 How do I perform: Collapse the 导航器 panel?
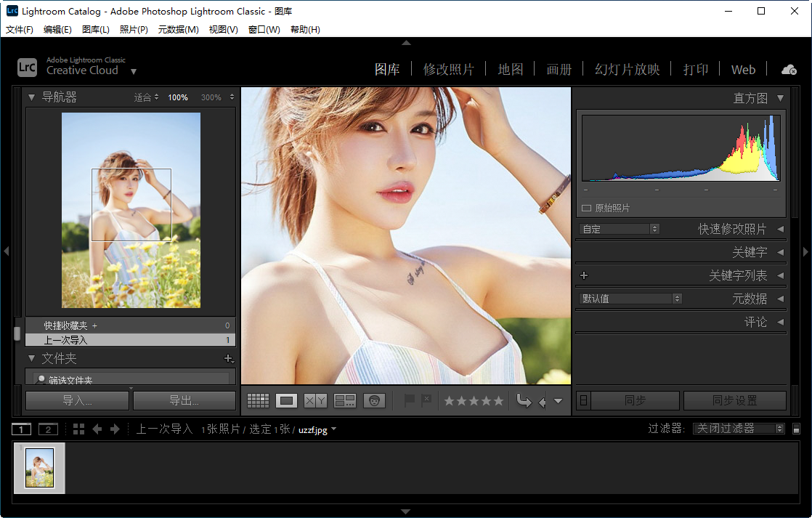(31, 97)
